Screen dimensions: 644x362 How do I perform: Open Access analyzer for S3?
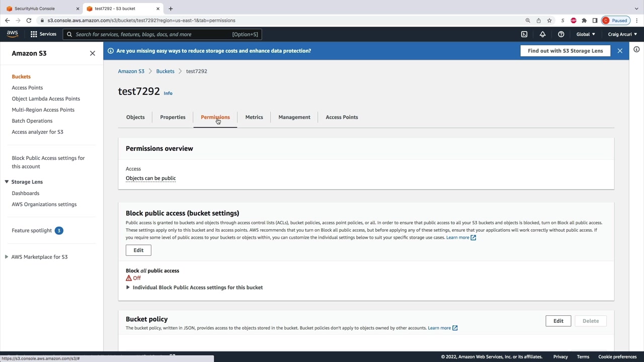click(x=38, y=132)
